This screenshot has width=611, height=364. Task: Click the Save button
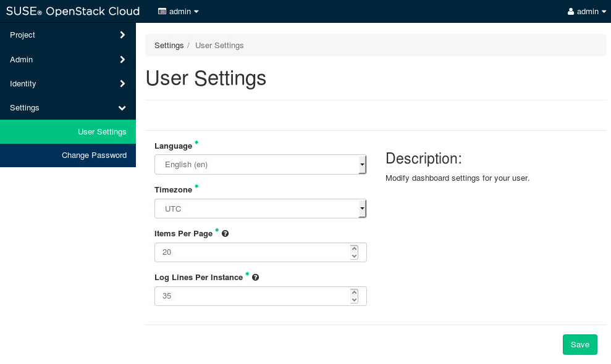579,345
